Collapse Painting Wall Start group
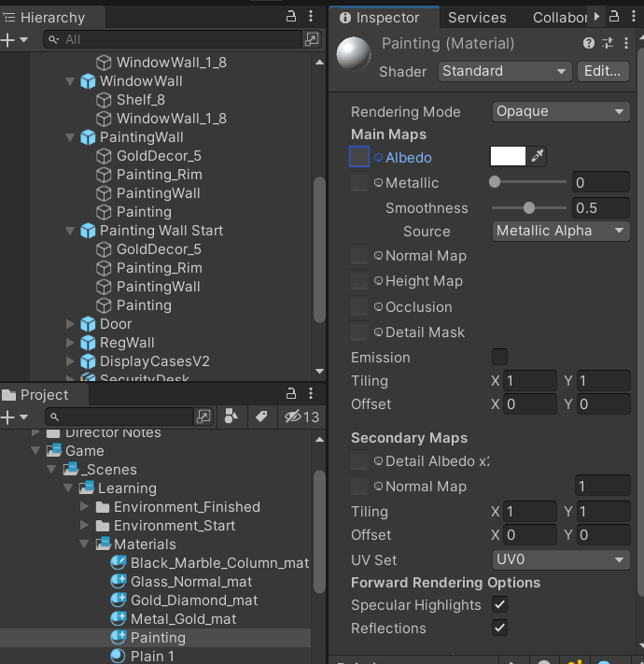 click(70, 231)
